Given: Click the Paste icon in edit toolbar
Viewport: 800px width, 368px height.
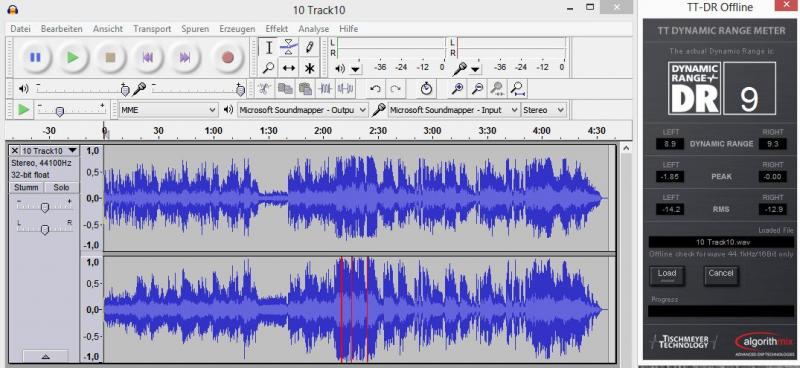Looking at the screenshot, I should 305,89.
